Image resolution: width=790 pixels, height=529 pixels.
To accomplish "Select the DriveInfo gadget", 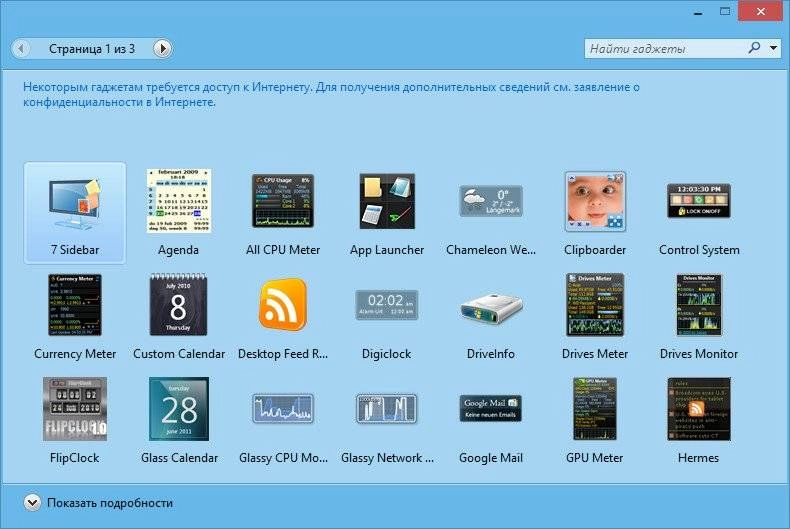I will coord(491,307).
